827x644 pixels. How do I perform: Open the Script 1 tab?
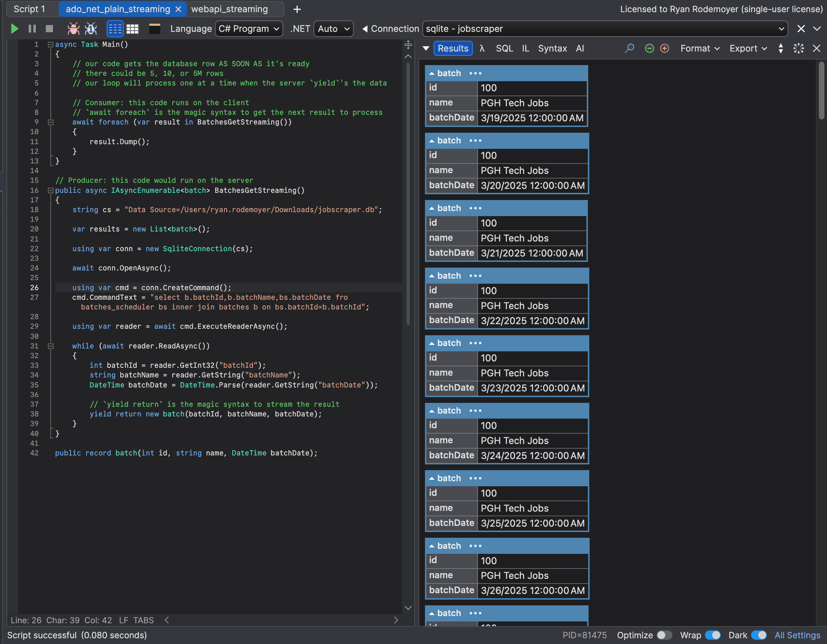pyautogui.click(x=29, y=9)
